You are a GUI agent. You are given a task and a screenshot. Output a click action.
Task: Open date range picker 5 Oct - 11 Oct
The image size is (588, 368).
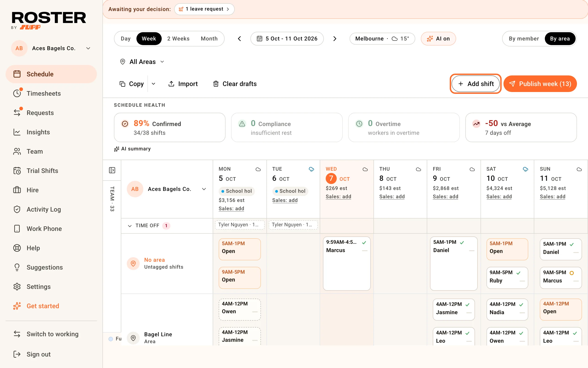[x=287, y=39]
